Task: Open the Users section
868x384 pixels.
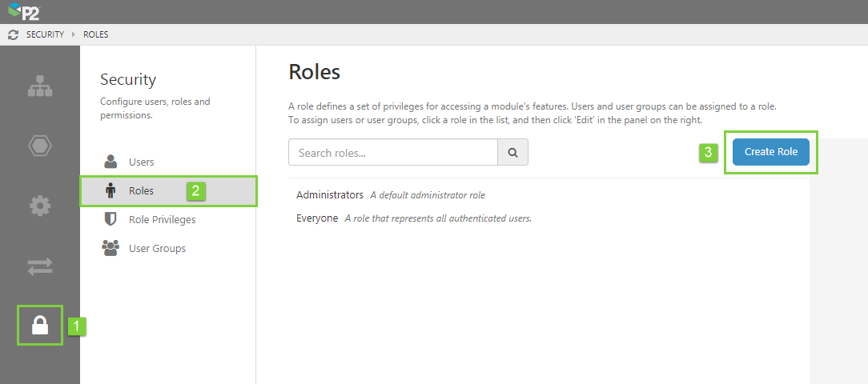Action: pos(141,162)
